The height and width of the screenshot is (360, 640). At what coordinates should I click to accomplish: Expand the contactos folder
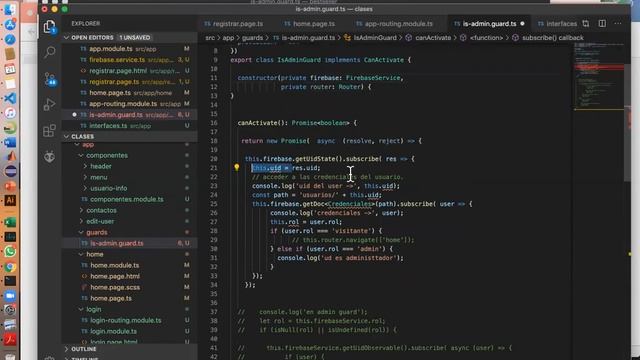coord(81,210)
